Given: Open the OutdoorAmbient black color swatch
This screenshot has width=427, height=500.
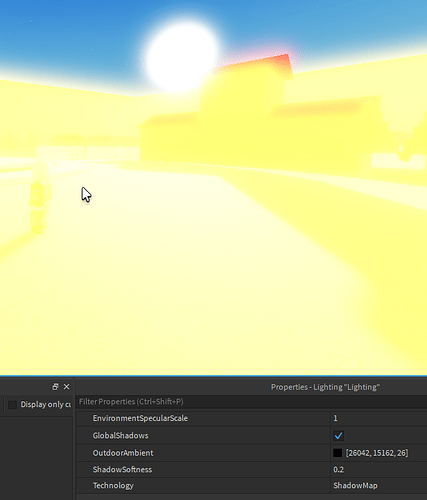Looking at the screenshot, I should 338,453.
